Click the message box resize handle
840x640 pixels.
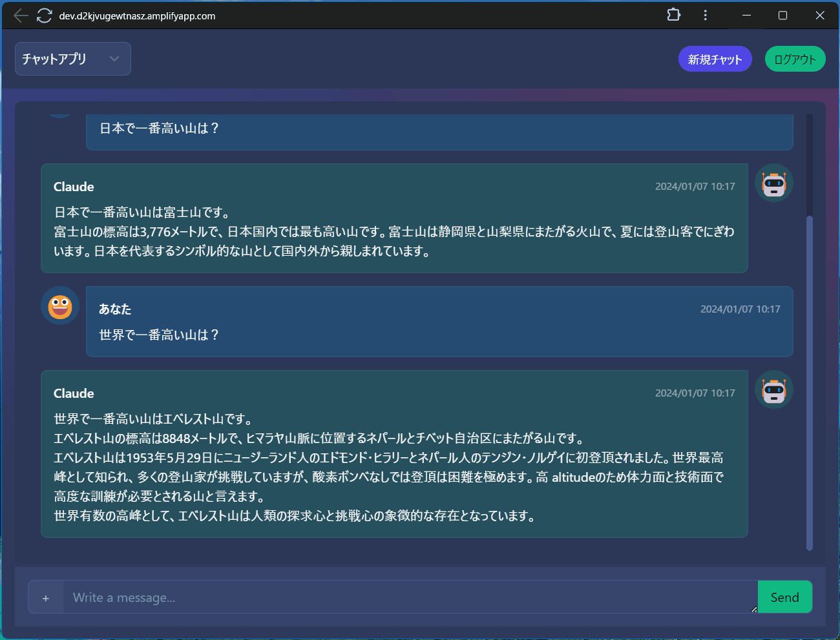tap(753, 609)
